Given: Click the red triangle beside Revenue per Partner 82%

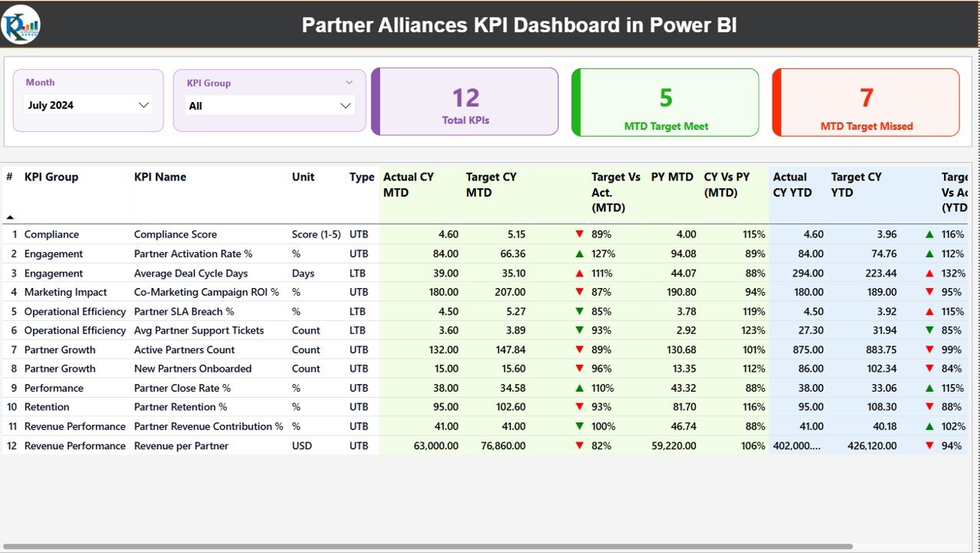Looking at the screenshot, I should point(580,445).
